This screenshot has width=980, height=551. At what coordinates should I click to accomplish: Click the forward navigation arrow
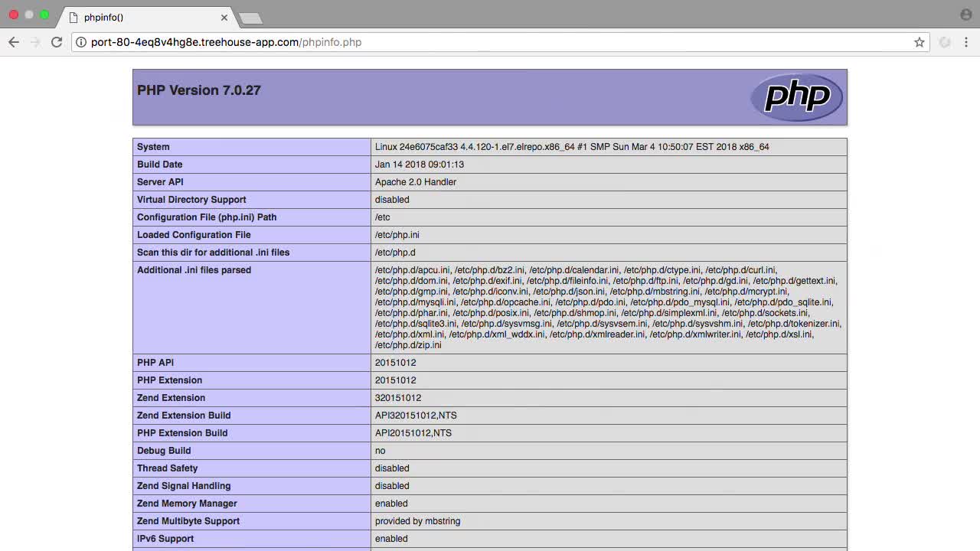pyautogui.click(x=35, y=42)
